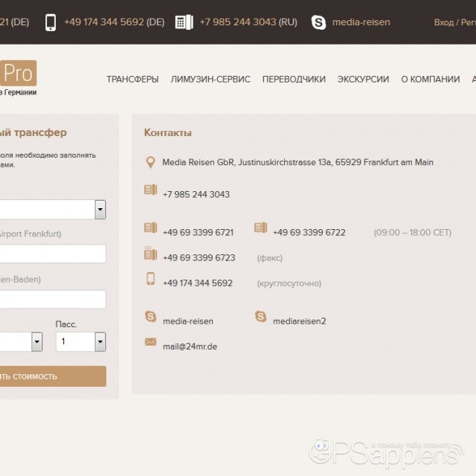Viewport: 476px width, 476px height.
Task: Click phone icon beside +49 69 3399 6722
Action: click(260, 228)
